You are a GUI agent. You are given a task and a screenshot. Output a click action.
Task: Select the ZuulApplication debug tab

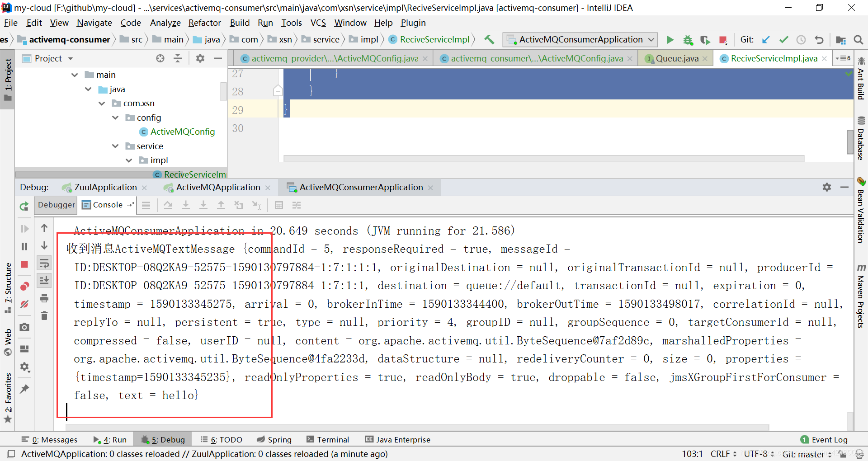coord(105,188)
